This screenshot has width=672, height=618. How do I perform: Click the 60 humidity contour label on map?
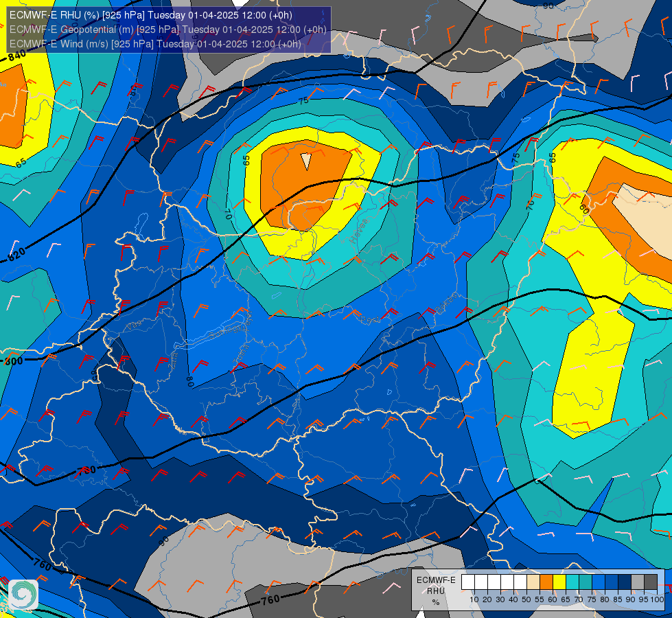(x=584, y=209)
